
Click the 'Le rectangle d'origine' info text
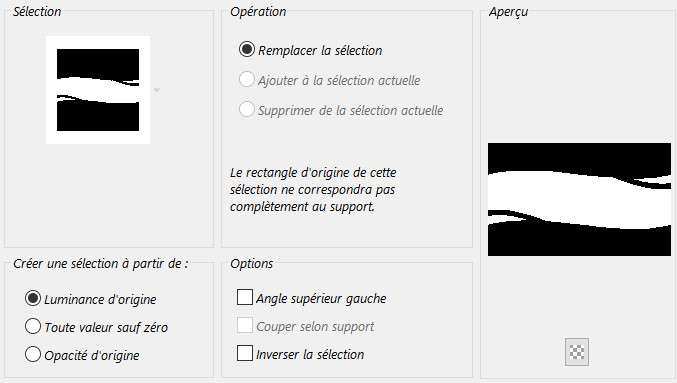point(313,190)
